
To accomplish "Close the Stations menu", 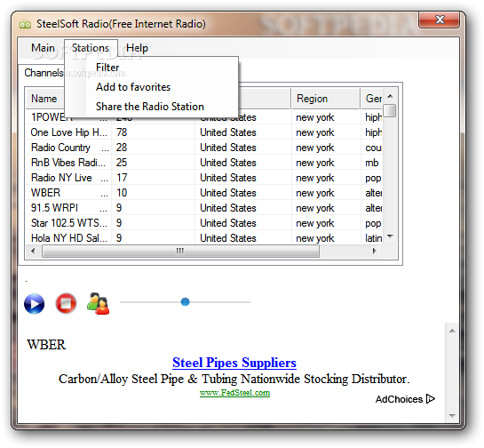I will click(x=91, y=48).
